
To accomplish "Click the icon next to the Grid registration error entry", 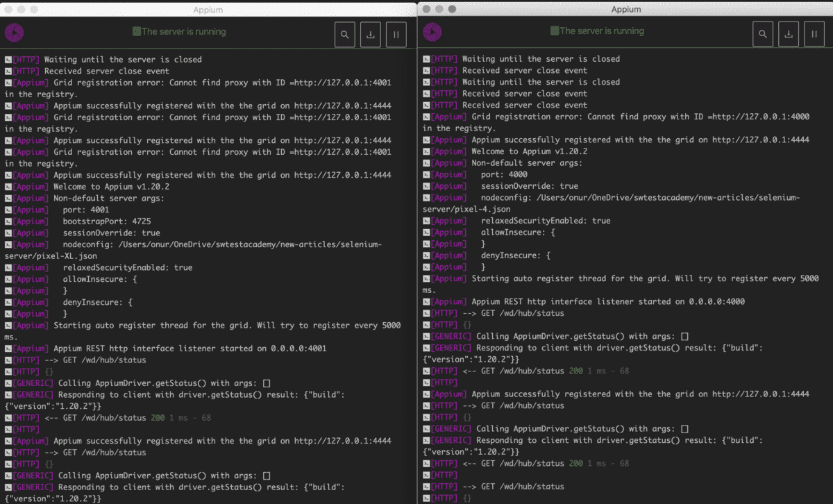I will [x=7, y=82].
